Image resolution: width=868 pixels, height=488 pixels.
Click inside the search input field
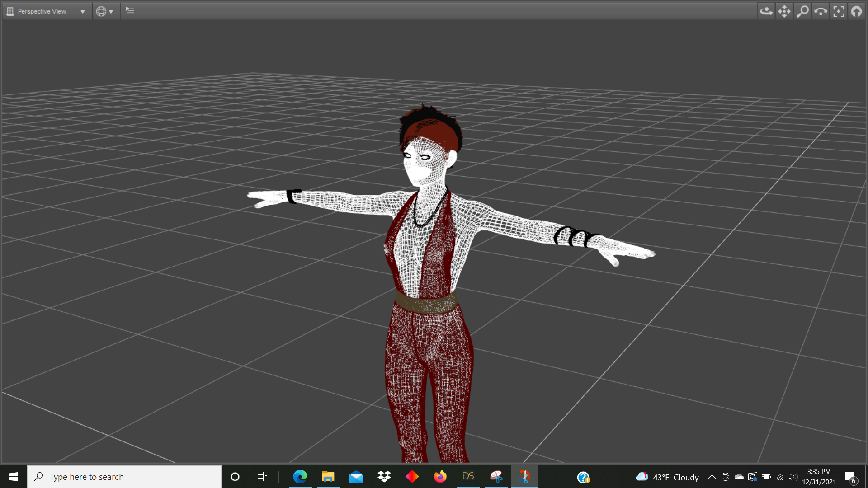pos(124,477)
